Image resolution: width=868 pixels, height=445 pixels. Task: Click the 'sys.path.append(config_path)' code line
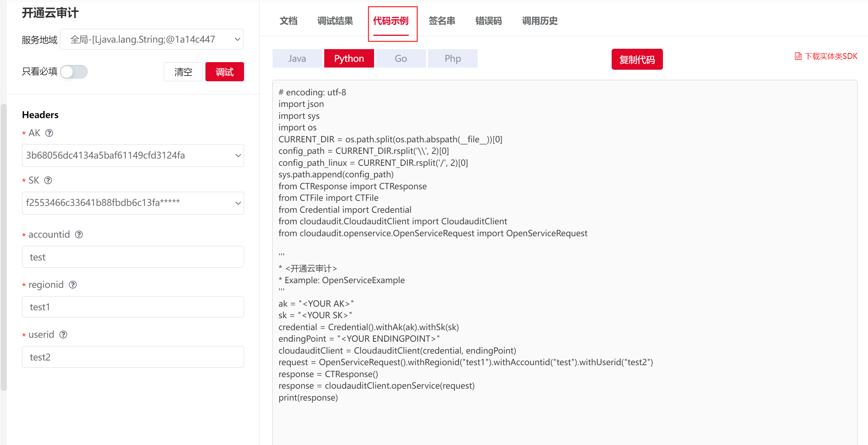336,174
